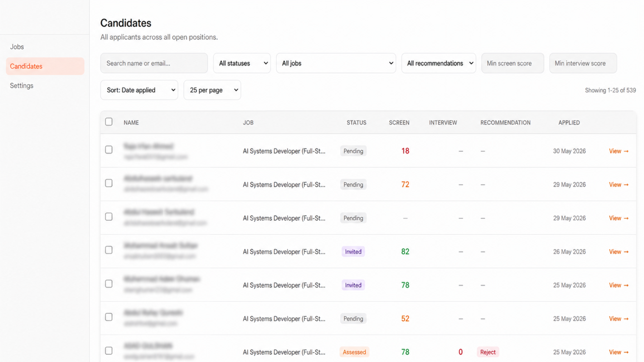Open Settings from the sidebar
This screenshot has height=362, width=644.
click(x=21, y=86)
